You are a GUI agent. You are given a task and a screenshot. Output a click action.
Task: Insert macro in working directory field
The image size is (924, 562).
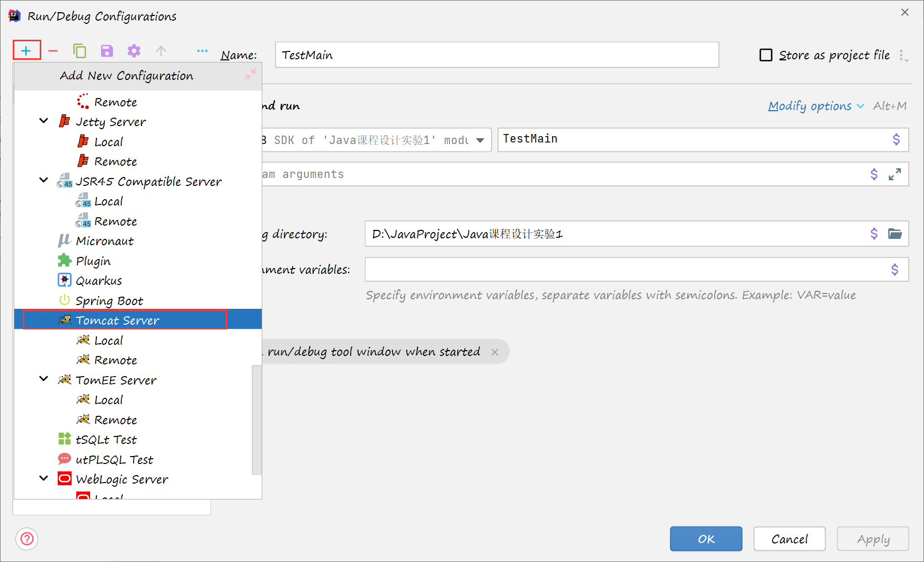point(874,234)
